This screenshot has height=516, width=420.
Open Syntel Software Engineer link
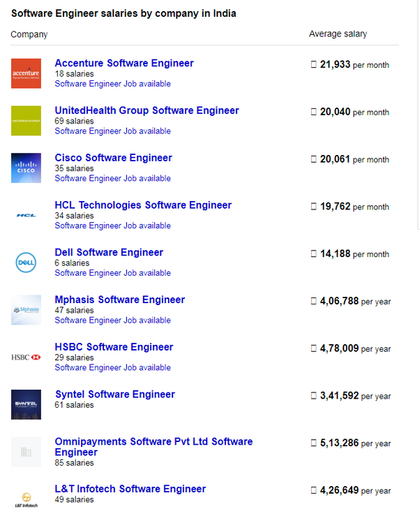point(115,395)
